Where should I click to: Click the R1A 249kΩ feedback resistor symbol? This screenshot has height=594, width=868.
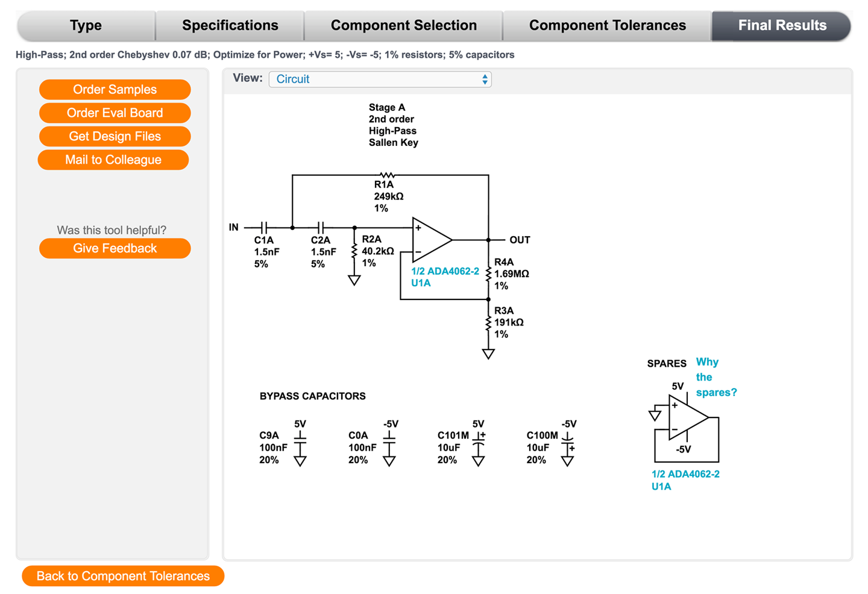point(387,175)
